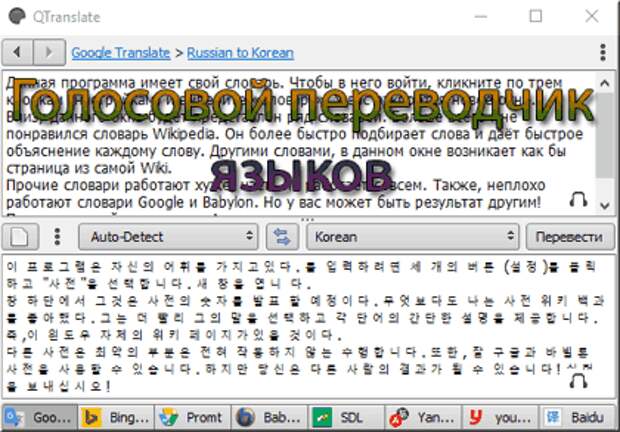Screen dimensions: 620x432
Task: Click the Google Translate link
Action: pyautogui.click(x=120, y=52)
